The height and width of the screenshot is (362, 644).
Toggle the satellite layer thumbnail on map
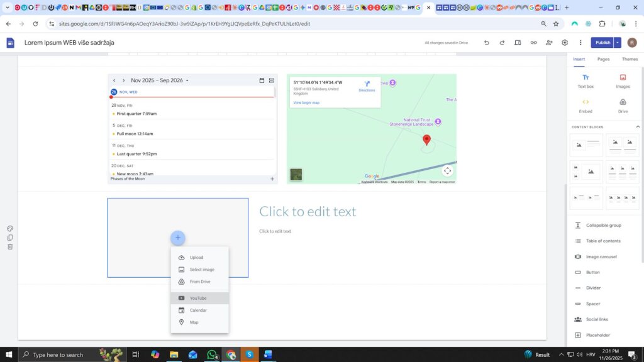296,175
